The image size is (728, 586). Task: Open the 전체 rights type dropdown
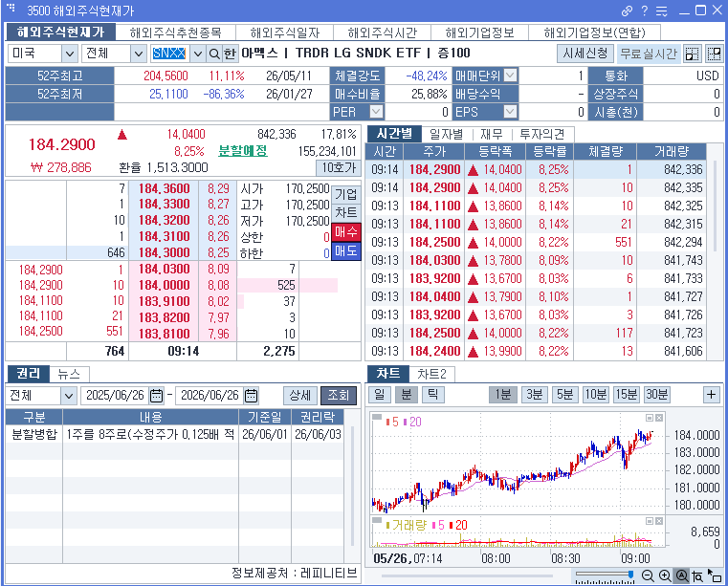pyautogui.click(x=69, y=396)
